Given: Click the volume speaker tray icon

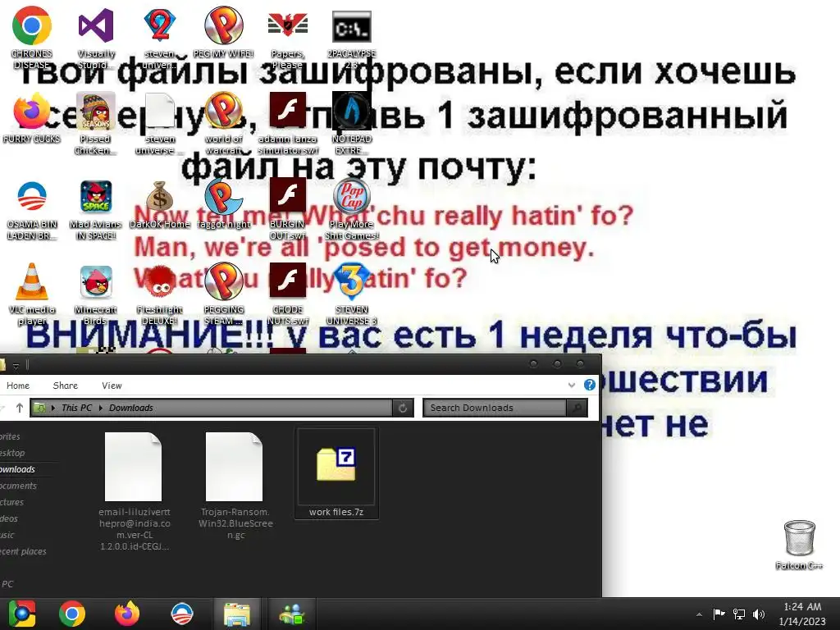Looking at the screenshot, I should pos(759,614).
